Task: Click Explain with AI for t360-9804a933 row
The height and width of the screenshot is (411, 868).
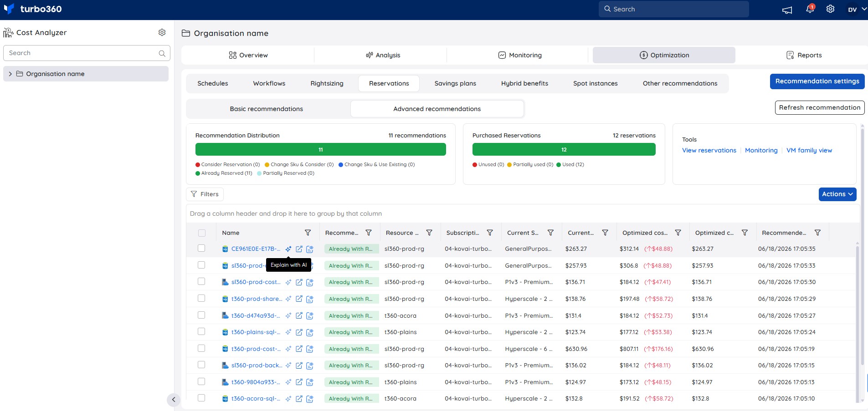Action: click(x=288, y=382)
